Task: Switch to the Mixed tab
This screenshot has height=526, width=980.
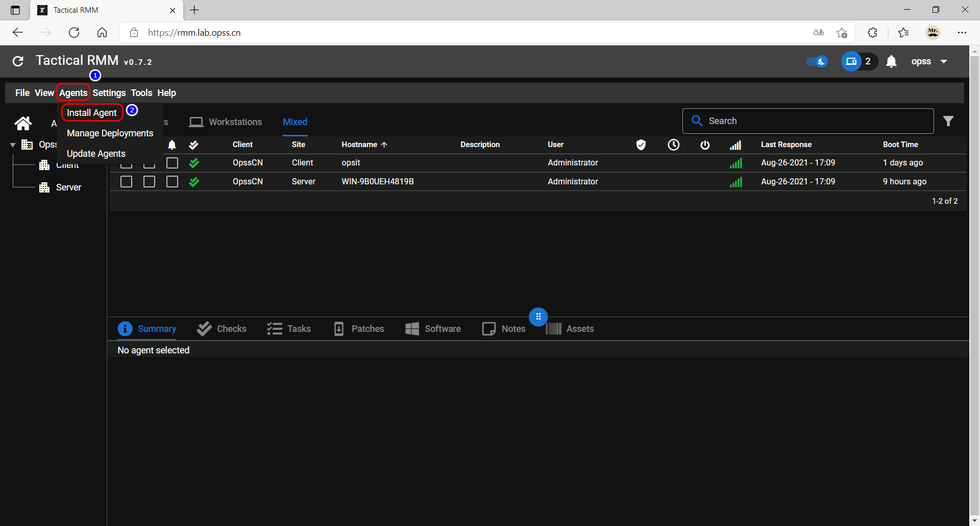Action: tap(295, 122)
